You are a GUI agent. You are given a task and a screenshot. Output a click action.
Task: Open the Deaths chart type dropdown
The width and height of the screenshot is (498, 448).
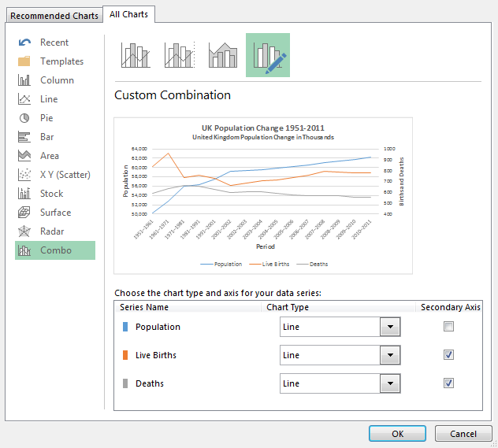click(x=390, y=384)
